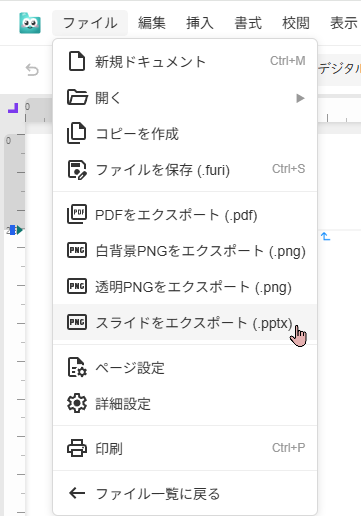The height and width of the screenshot is (516, 361).
Task: Expand the 開く submenu arrow
Action: pyautogui.click(x=300, y=98)
